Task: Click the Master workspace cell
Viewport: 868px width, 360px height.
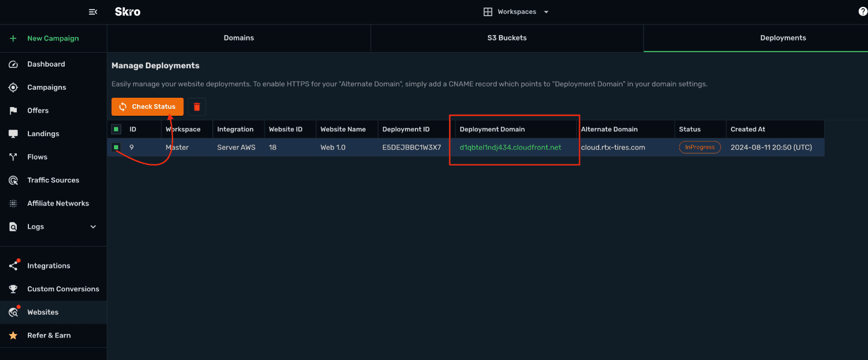Action: [177, 148]
